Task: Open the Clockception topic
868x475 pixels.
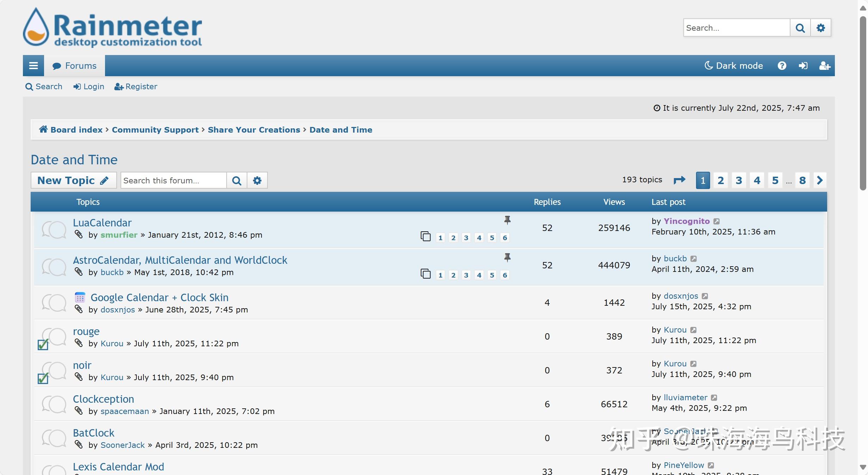Action: click(103, 399)
